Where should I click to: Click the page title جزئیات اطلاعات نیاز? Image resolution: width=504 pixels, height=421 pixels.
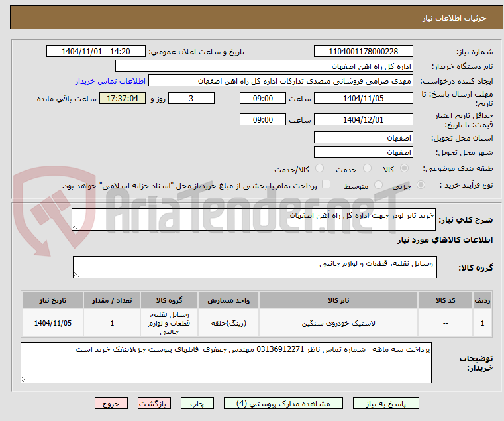(454, 18)
